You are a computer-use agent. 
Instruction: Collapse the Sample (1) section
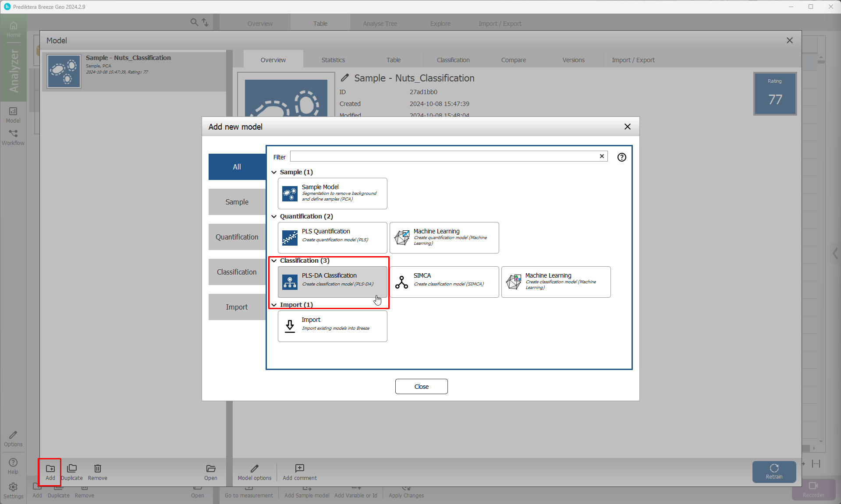click(x=274, y=172)
